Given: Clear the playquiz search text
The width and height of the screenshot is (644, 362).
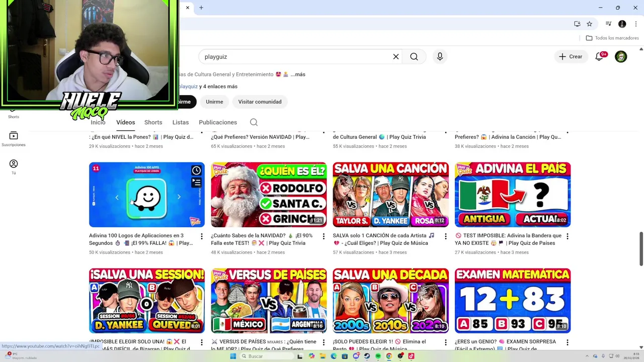Looking at the screenshot, I should [396, 57].
